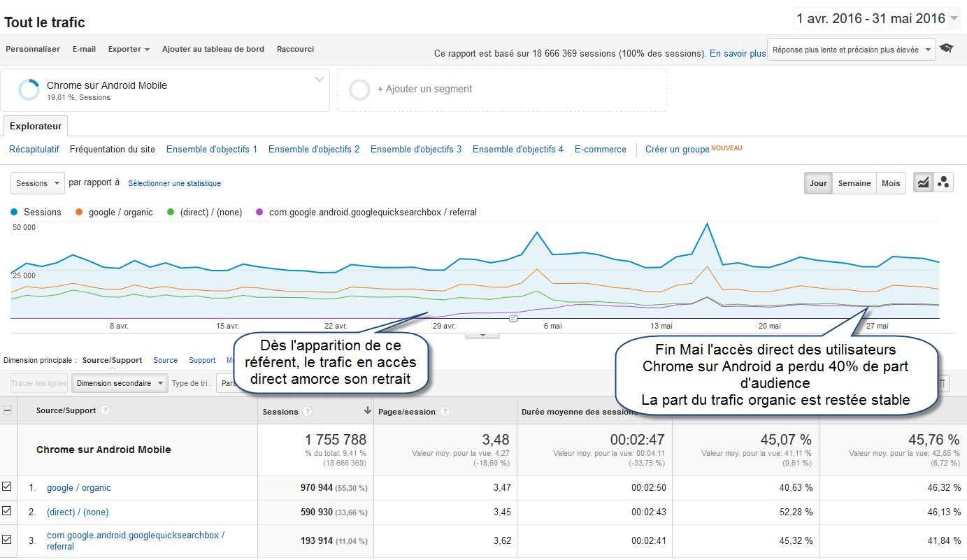Open the response precision dropdown
The image size is (967, 560).
point(852,50)
